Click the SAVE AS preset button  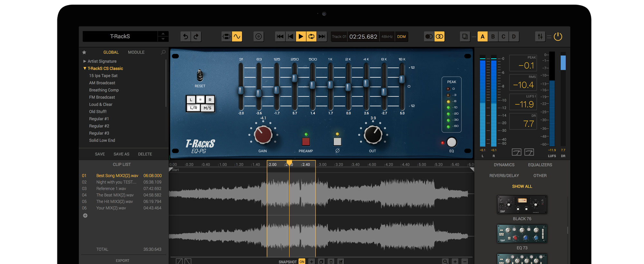coord(121,154)
